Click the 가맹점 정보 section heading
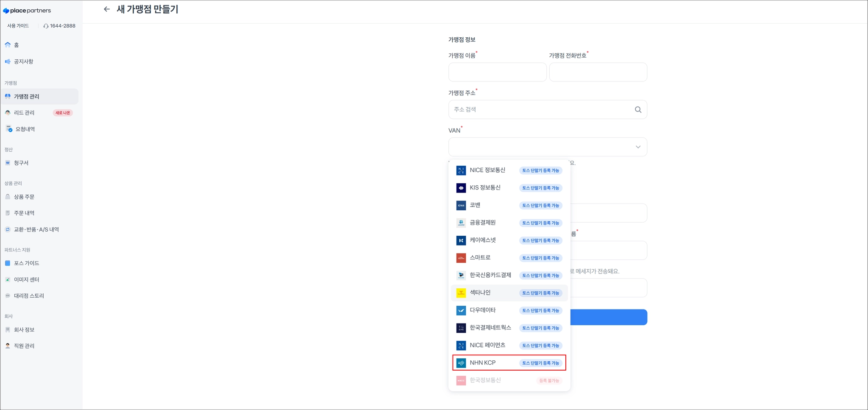The height and width of the screenshot is (410, 868). coord(462,39)
